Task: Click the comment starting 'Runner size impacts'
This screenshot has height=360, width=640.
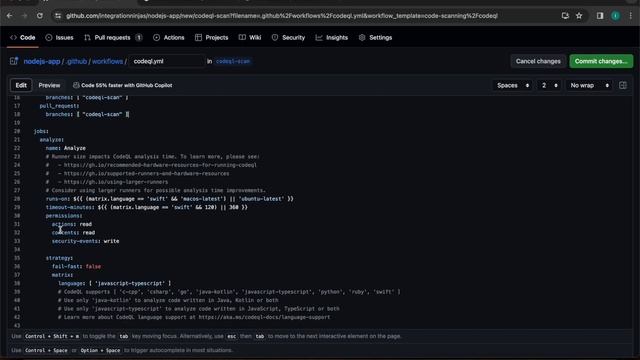Action: (152, 157)
